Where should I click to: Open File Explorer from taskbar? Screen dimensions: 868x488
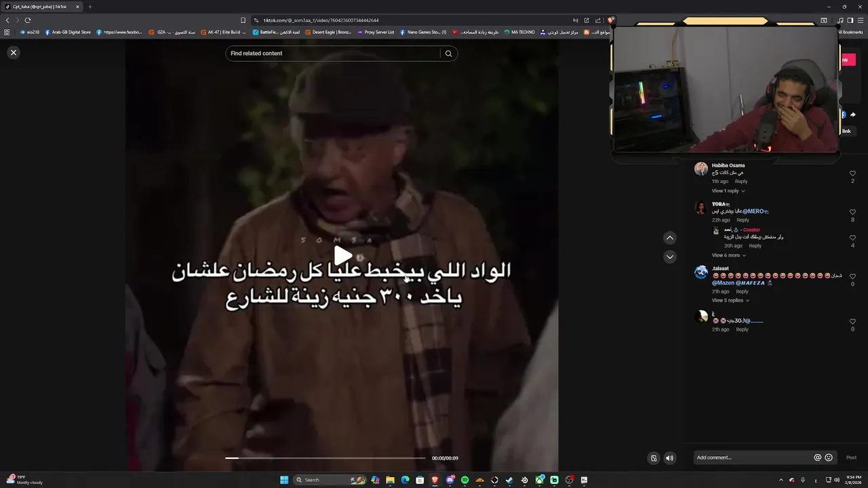(390, 480)
